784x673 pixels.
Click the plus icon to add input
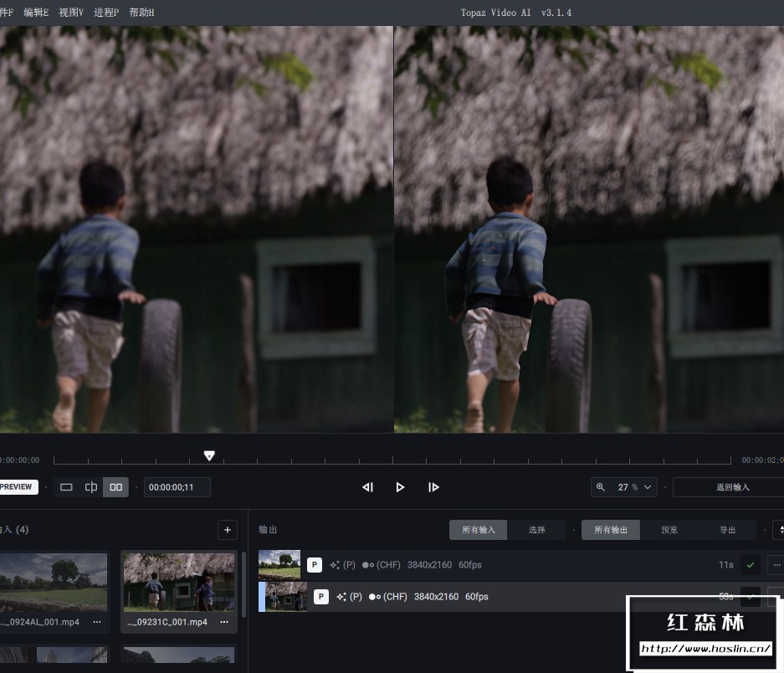(228, 530)
